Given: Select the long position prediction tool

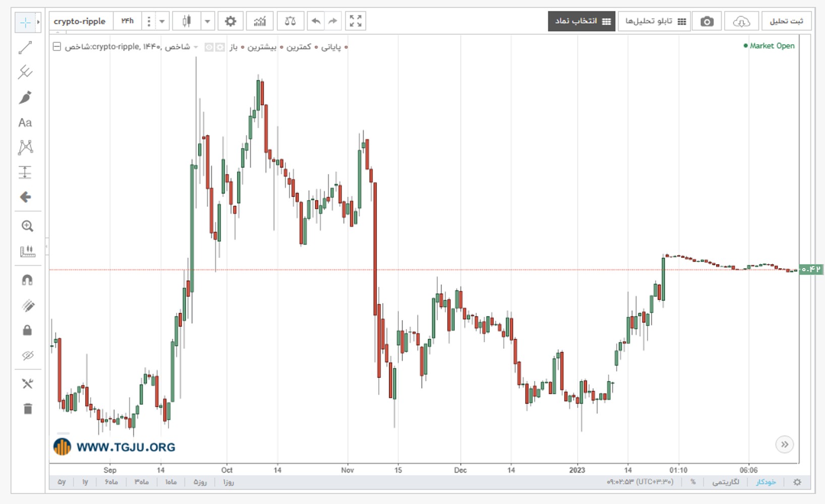Looking at the screenshot, I should [25, 172].
